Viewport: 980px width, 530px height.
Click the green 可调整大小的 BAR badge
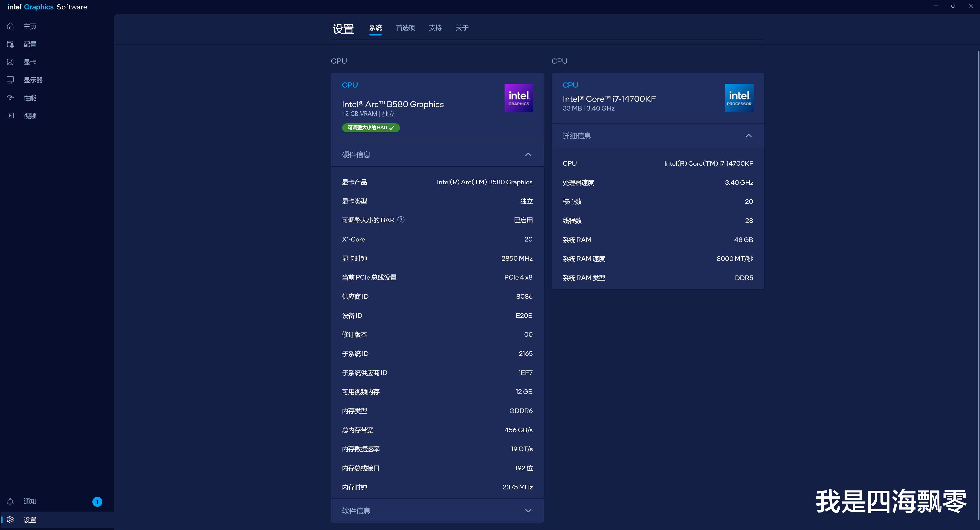point(371,128)
